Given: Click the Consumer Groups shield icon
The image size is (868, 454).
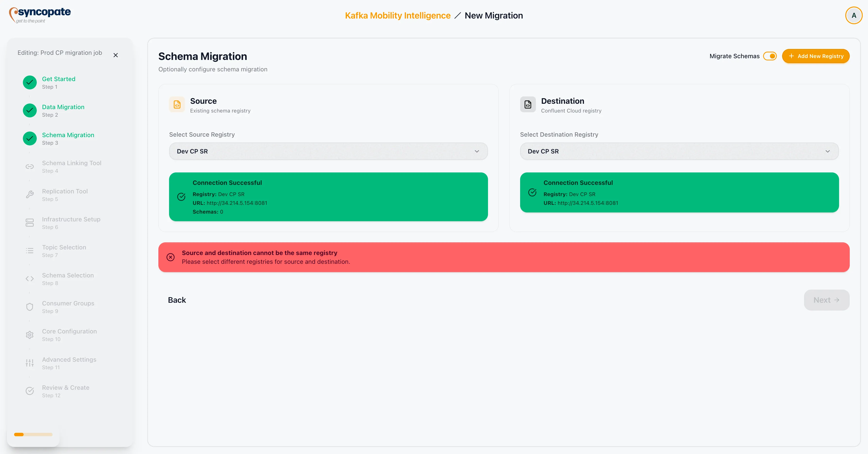Looking at the screenshot, I should 29,307.
